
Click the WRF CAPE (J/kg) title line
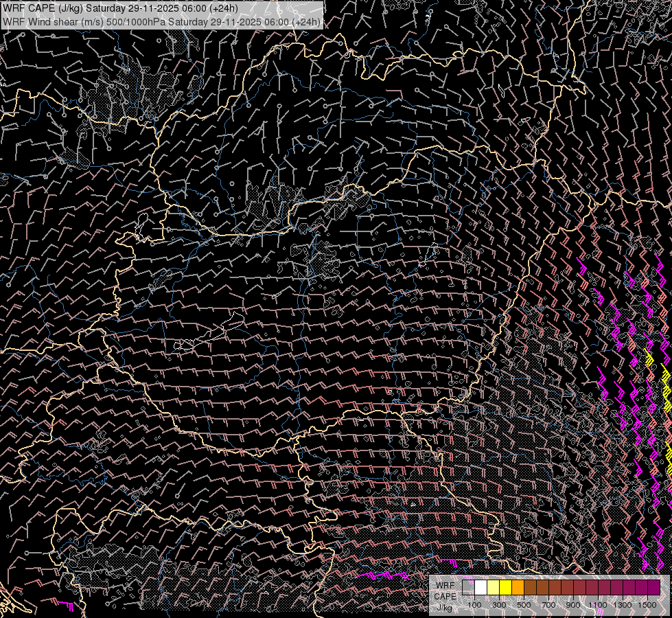[x=121, y=8]
